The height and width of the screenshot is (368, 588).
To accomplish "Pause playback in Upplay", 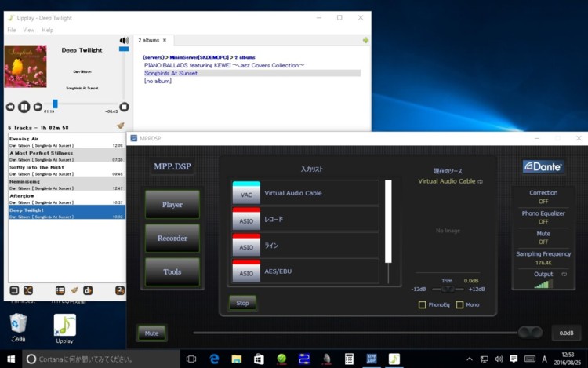I will click(24, 107).
